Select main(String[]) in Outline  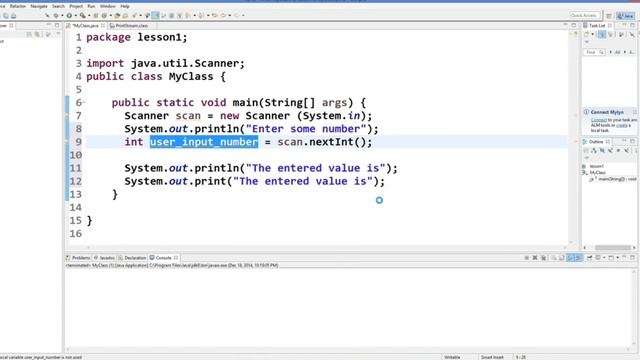point(613,179)
